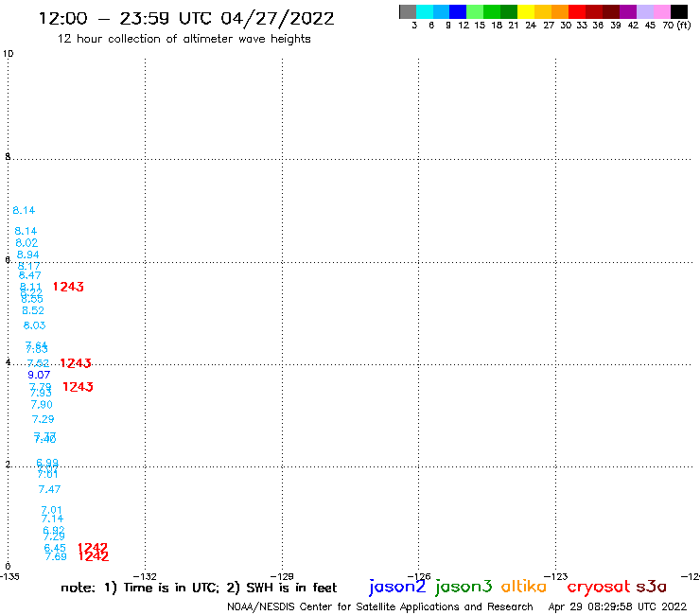Select the pink 70 ft legend swatch
700x615 pixels.
(662, 11)
